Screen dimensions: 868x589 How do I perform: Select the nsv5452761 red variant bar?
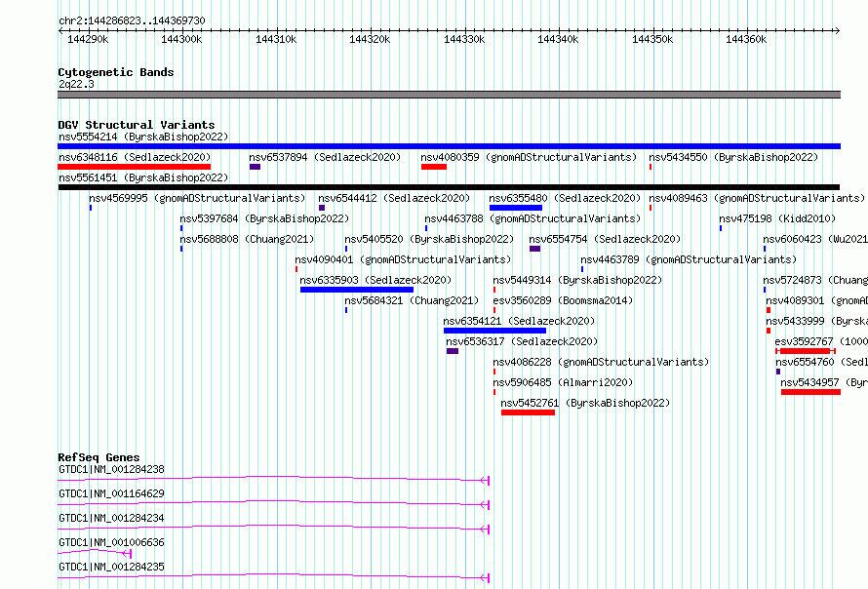point(528,412)
